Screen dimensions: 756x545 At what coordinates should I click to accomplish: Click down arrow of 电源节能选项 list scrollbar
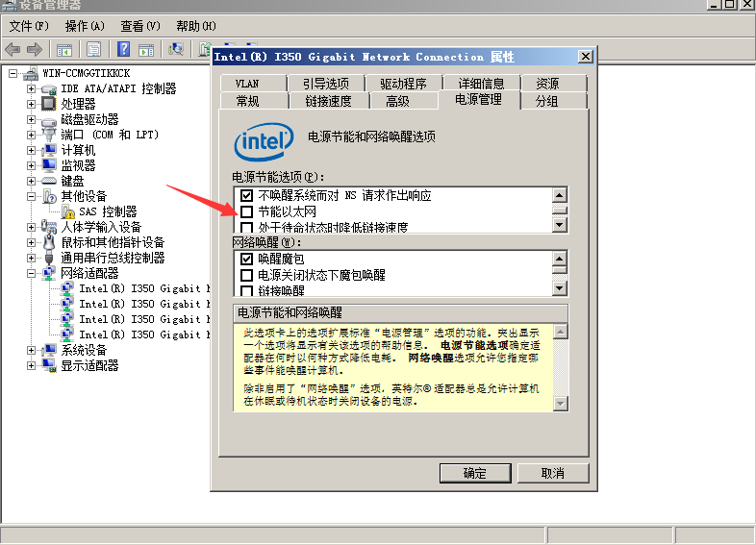[559, 225]
